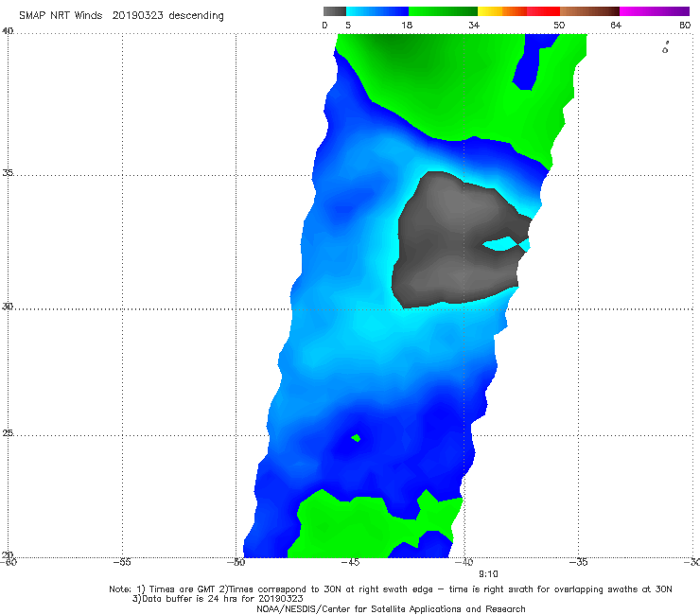Click the latitude axis label '35'
Screen dimensions: 700x615
(x=8, y=172)
